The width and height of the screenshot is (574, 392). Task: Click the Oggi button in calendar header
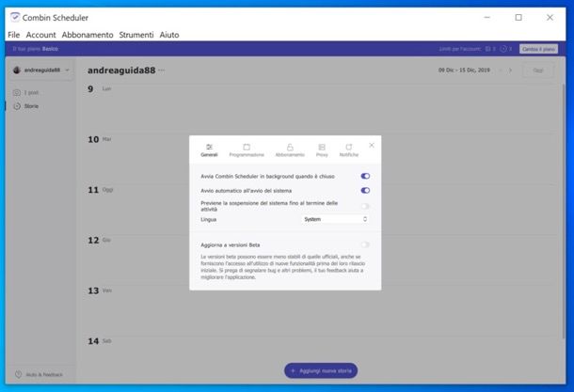(x=537, y=71)
